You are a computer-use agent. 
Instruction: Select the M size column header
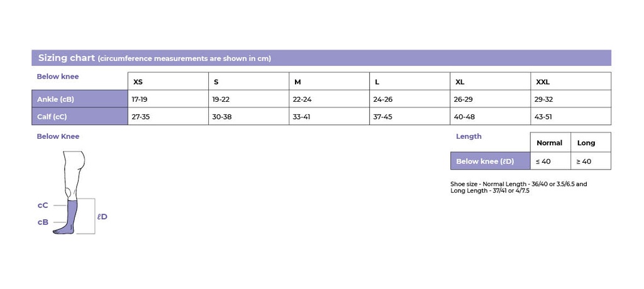pyautogui.click(x=330, y=81)
